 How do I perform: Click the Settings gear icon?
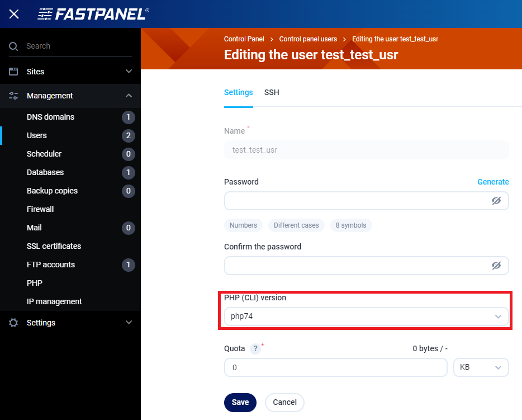coord(13,323)
